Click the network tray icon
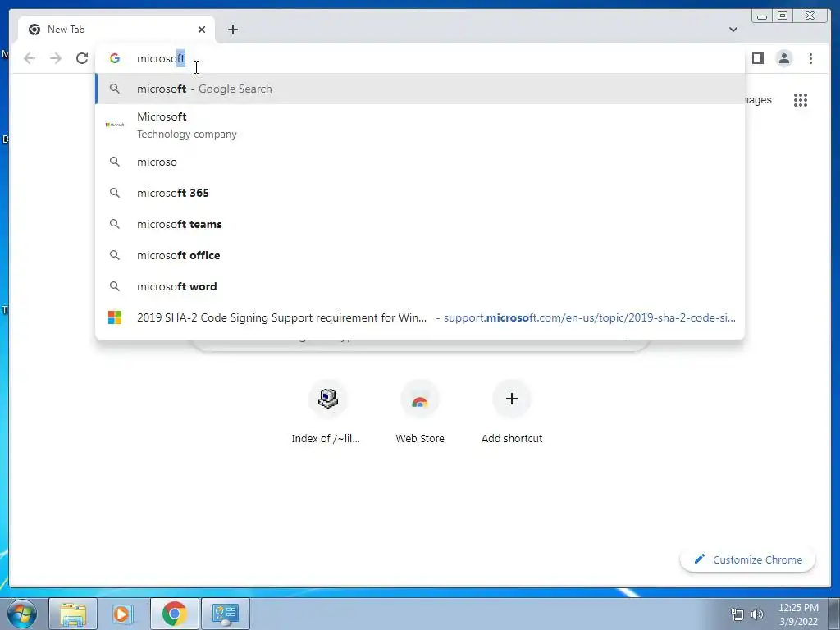This screenshot has width=840, height=630. [737, 614]
